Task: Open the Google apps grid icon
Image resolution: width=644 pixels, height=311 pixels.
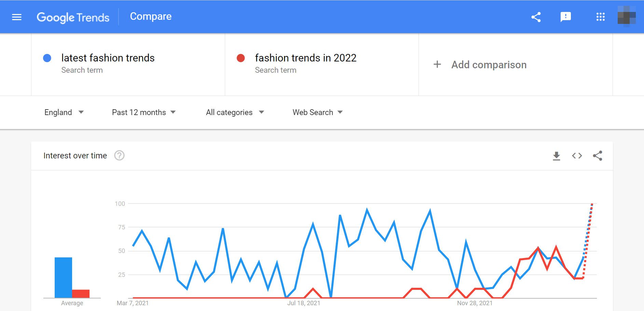Action: pos(600,16)
